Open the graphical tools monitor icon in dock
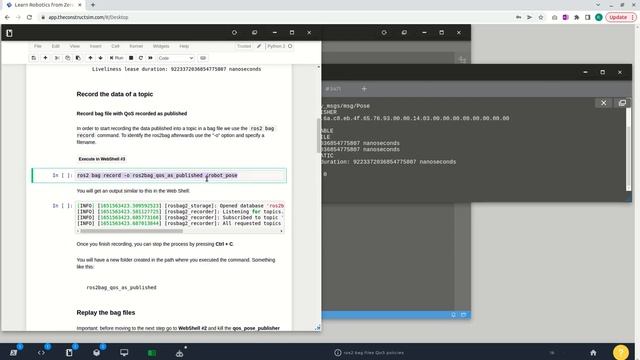This screenshot has width=640, height=360. (124, 353)
